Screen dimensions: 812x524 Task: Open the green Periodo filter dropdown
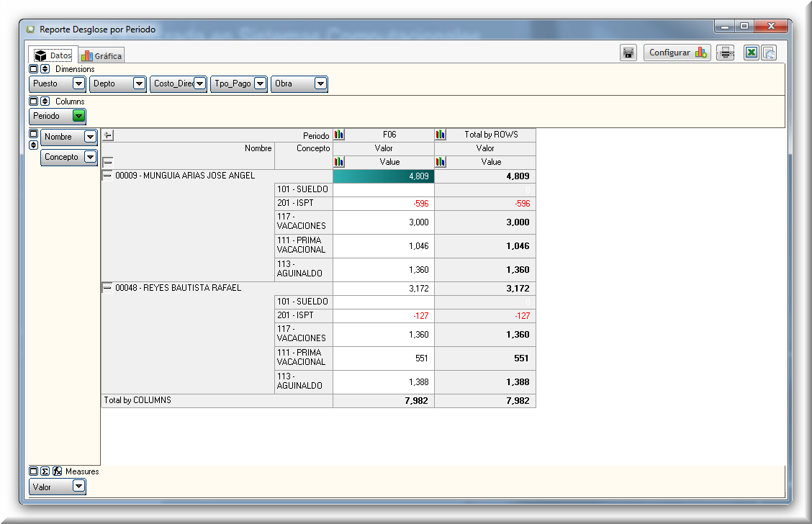78,116
